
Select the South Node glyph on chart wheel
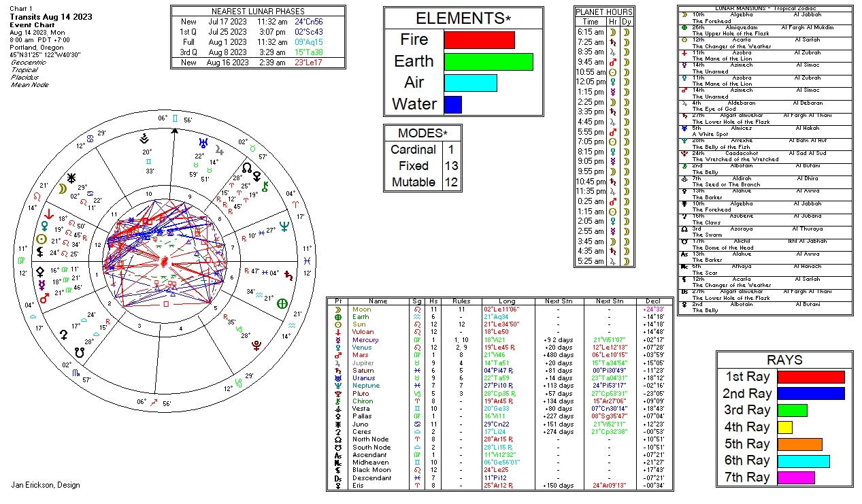80,353
